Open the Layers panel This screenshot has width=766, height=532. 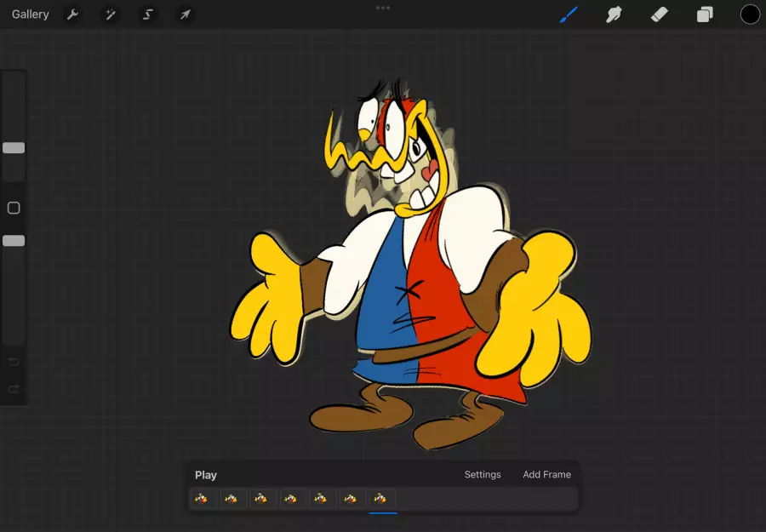705,14
